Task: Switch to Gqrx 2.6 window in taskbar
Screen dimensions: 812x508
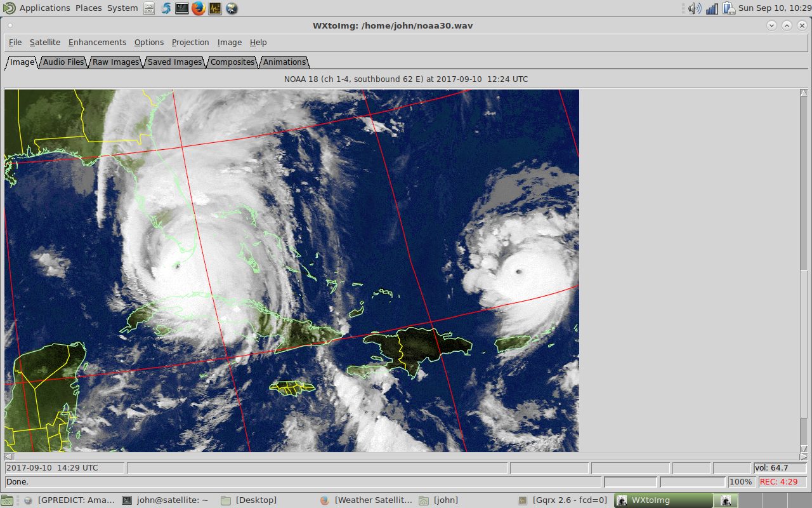Action: point(563,500)
